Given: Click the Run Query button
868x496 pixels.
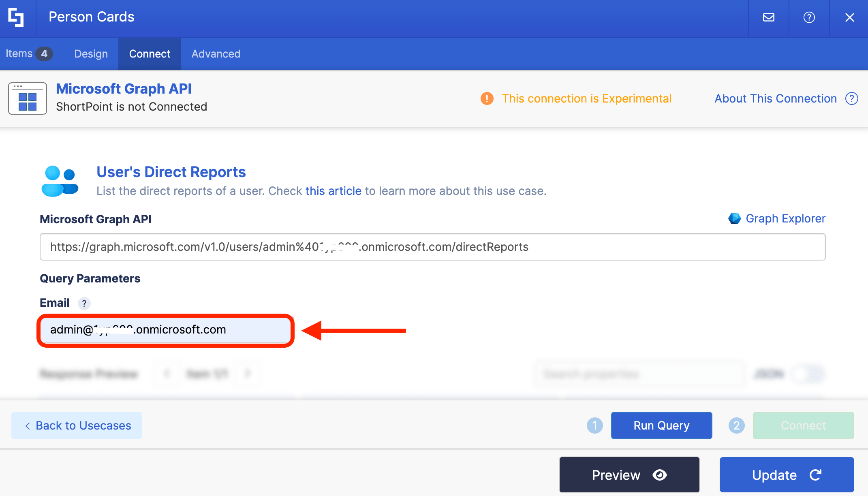Looking at the screenshot, I should click(x=661, y=425).
